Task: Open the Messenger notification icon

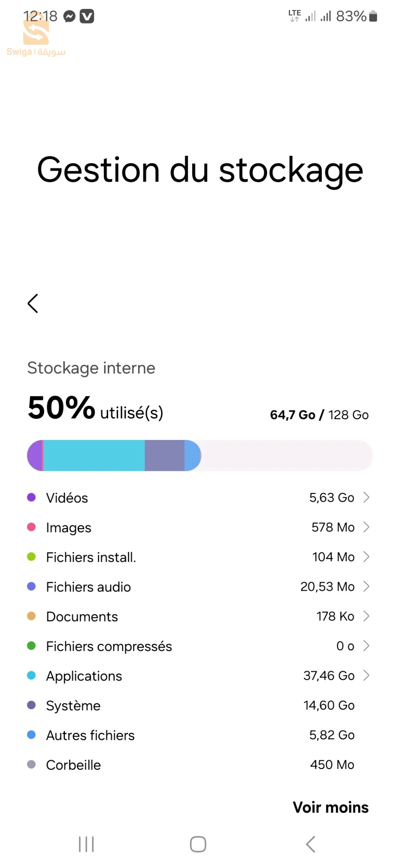Action: (x=69, y=16)
